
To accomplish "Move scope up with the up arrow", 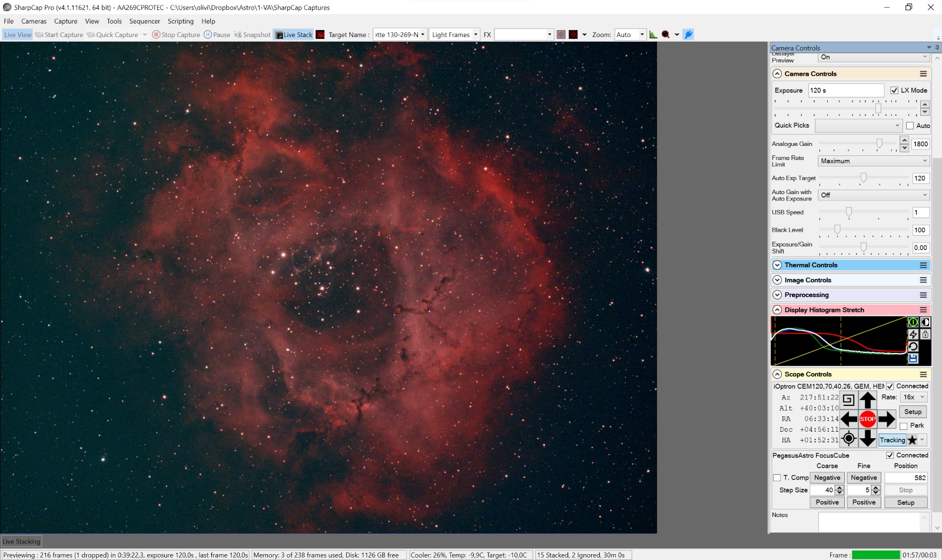I will tap(868, 401).
